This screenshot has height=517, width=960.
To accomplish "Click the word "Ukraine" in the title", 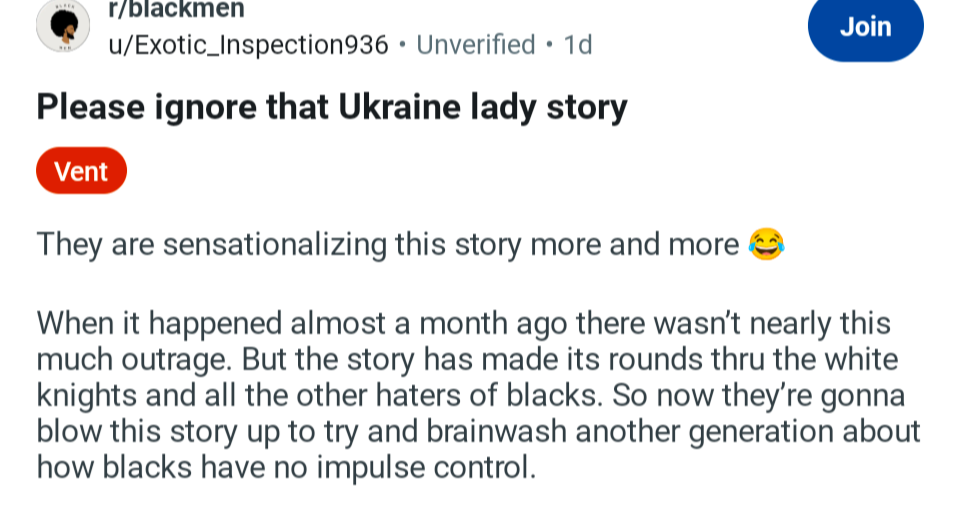I will click(x=400, y=107).
